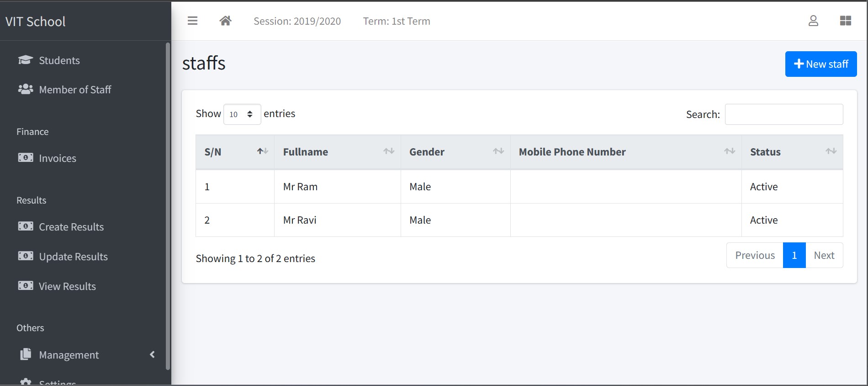Click the New staff button
Image resolution: width=868 pixels, height=386 pixels.
pos(821,64)
